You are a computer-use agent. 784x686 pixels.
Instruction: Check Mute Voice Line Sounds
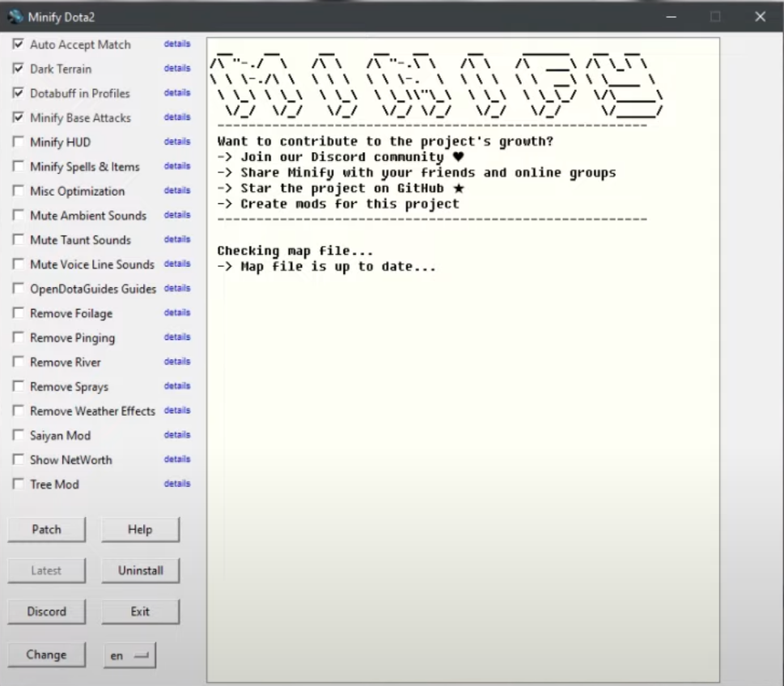coord(18,264)
